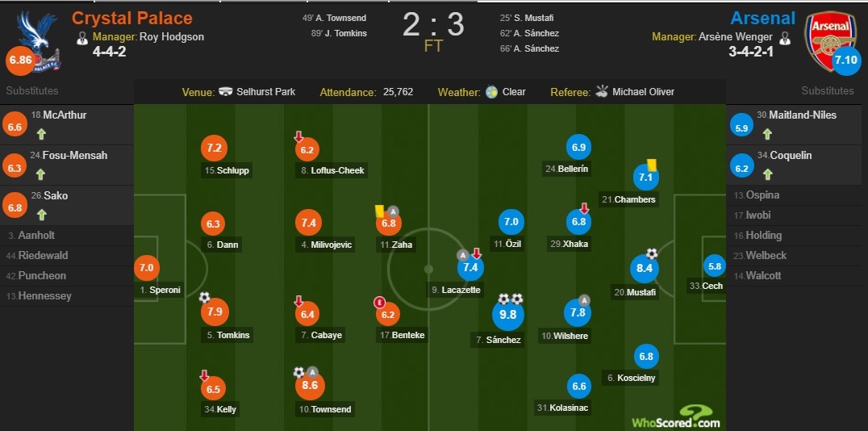
Task: Open the Crystal Palace team name link
Action: pos(132,18)
